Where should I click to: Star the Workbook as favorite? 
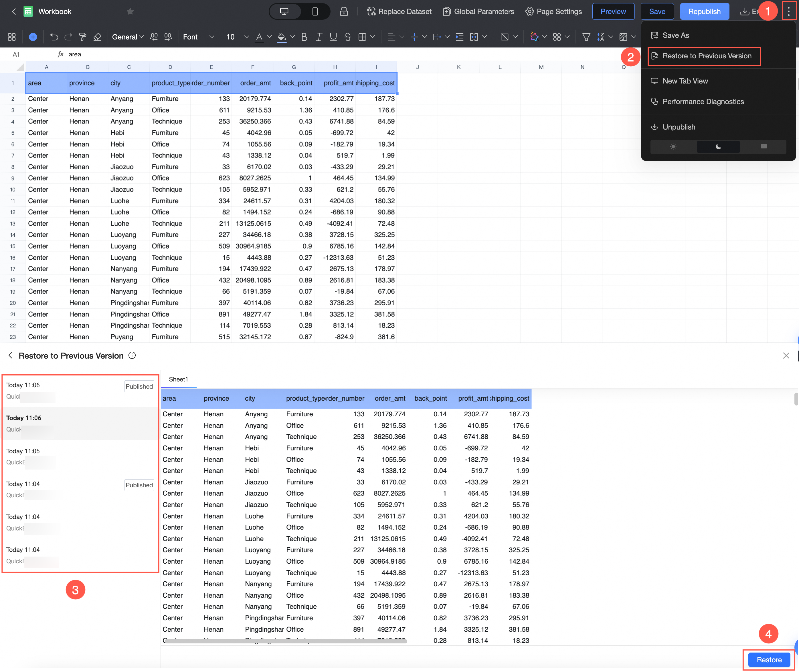coord(130,11)
